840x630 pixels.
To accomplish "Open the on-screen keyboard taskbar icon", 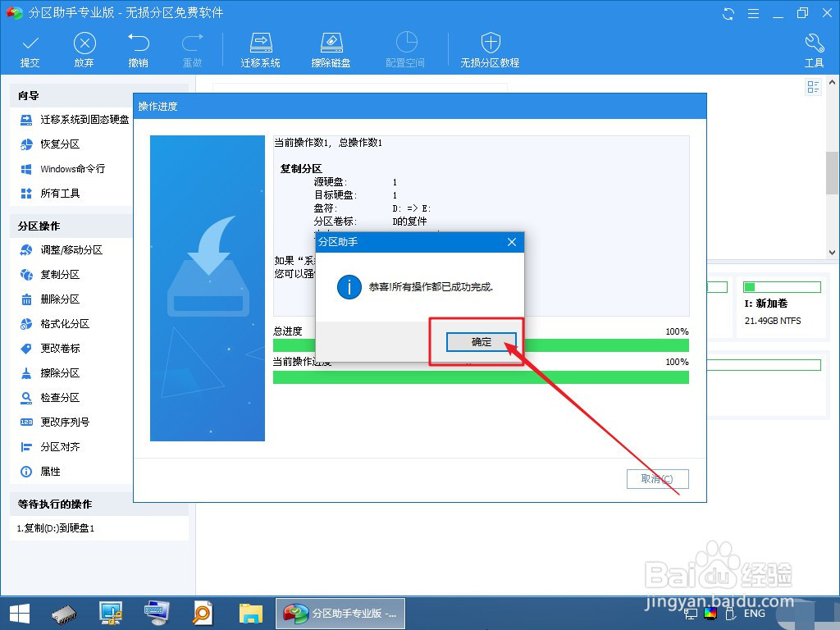I will (x=157, y=614).
